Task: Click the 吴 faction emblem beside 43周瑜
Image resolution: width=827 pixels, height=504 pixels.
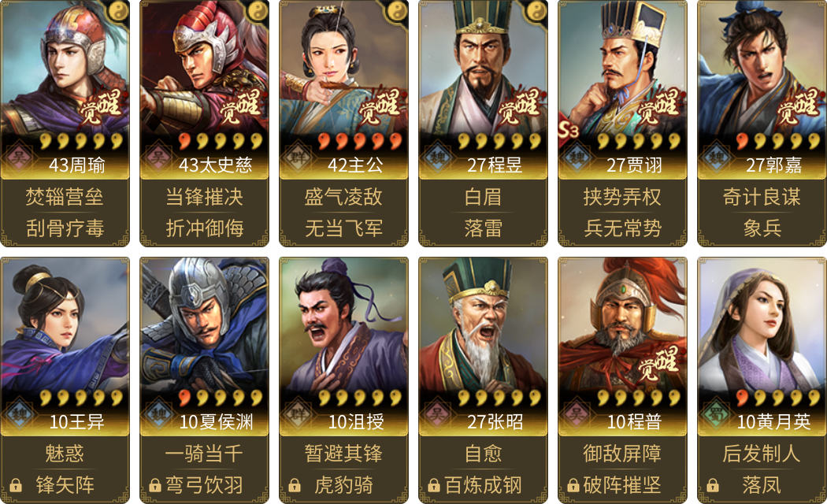Action: pyautogui.click(x=19, y=157)
